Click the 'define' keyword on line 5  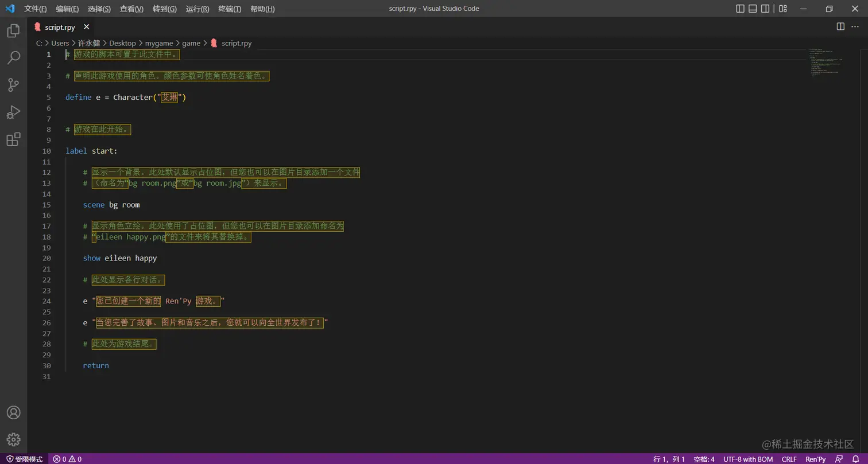(x=79, y=98)
